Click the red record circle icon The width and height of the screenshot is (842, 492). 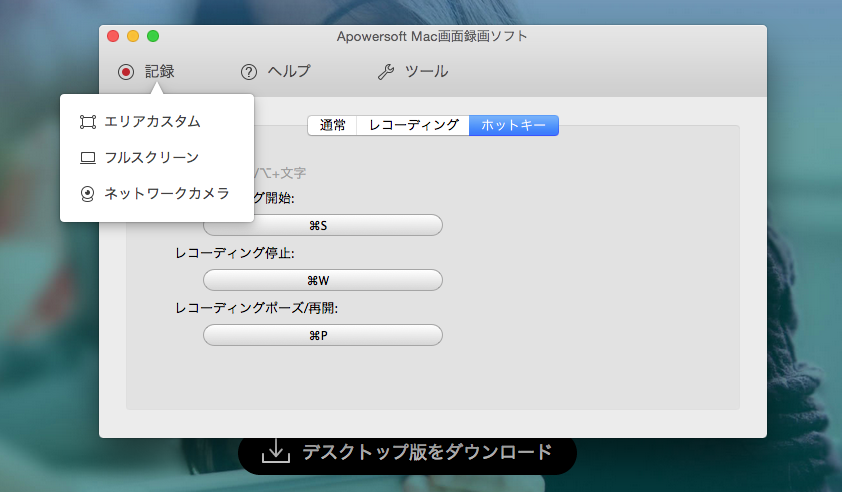click(x=126, y=71)
